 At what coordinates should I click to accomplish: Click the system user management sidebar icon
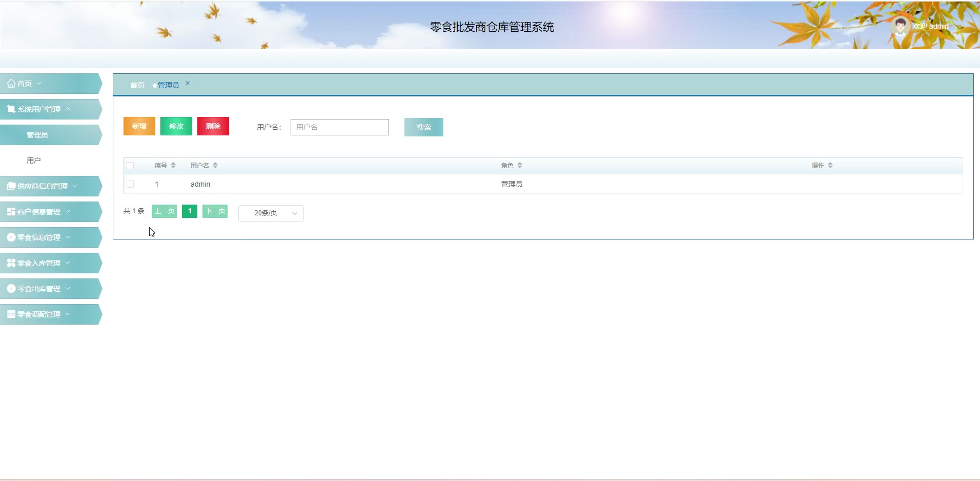(x=11, y=109)
